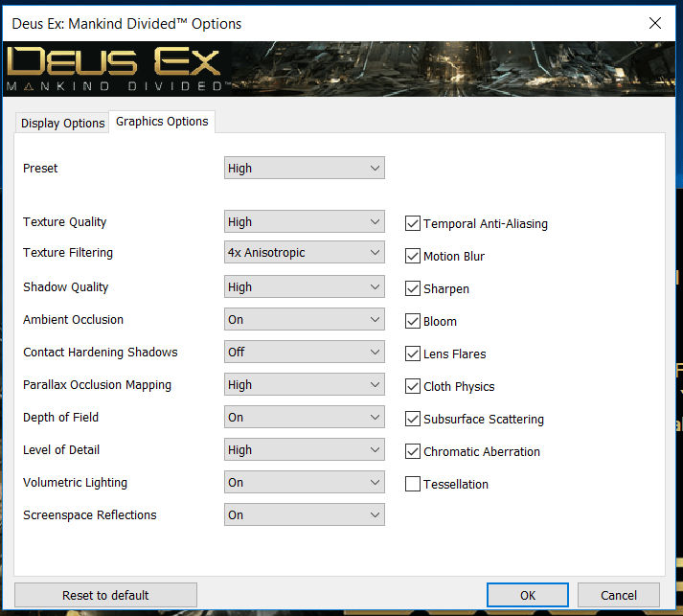
Task: Select the Graphics Options tab
Action: point(162,122)
